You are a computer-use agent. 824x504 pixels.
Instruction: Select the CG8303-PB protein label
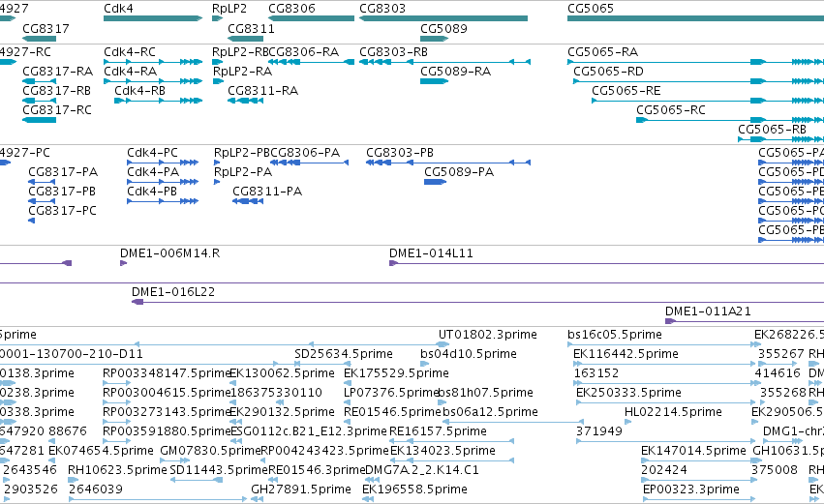pyautogui.click(x=400, y=153)
